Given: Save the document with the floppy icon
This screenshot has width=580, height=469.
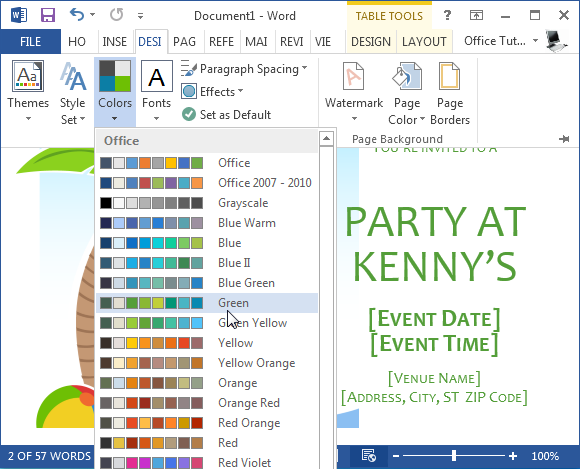Looking at the screenshot, I should click(48, 16).
